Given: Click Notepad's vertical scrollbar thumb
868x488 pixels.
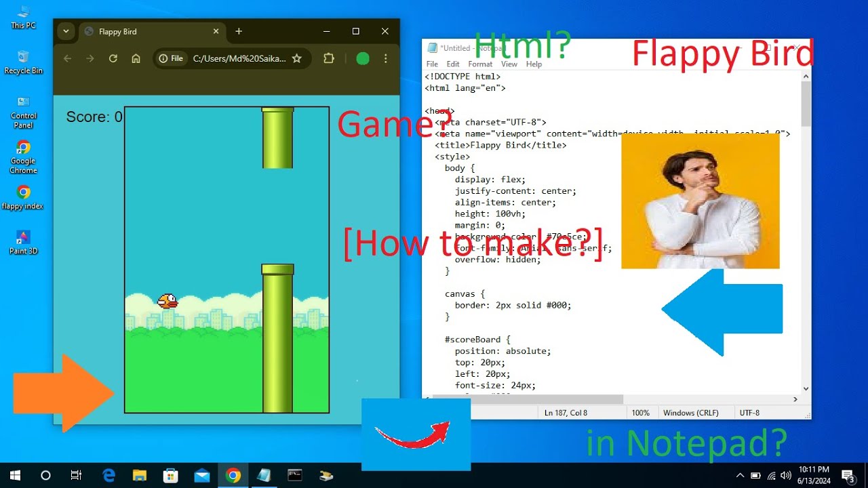Looking at the screenshot, I should point(806,104).
